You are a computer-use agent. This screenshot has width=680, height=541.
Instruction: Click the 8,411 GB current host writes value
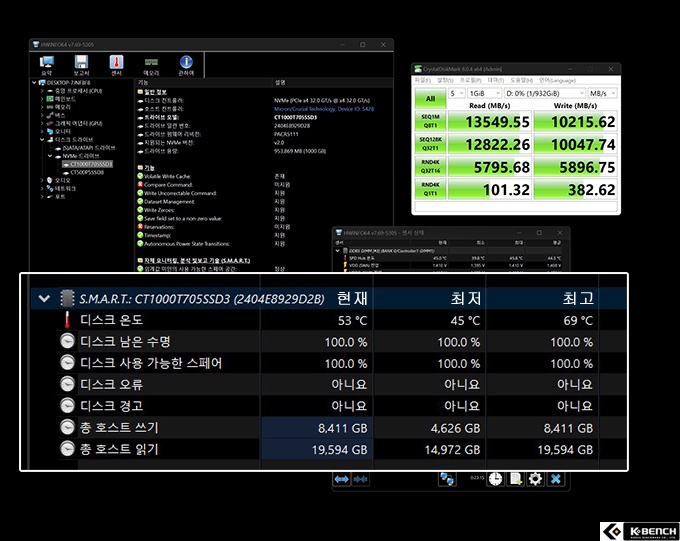coord(343,428)
